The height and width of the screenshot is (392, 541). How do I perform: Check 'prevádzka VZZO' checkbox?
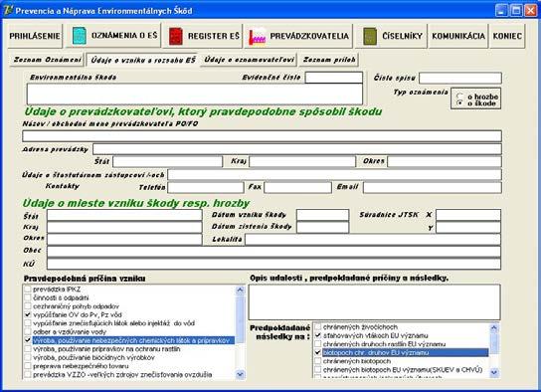(x=28, y=374)
